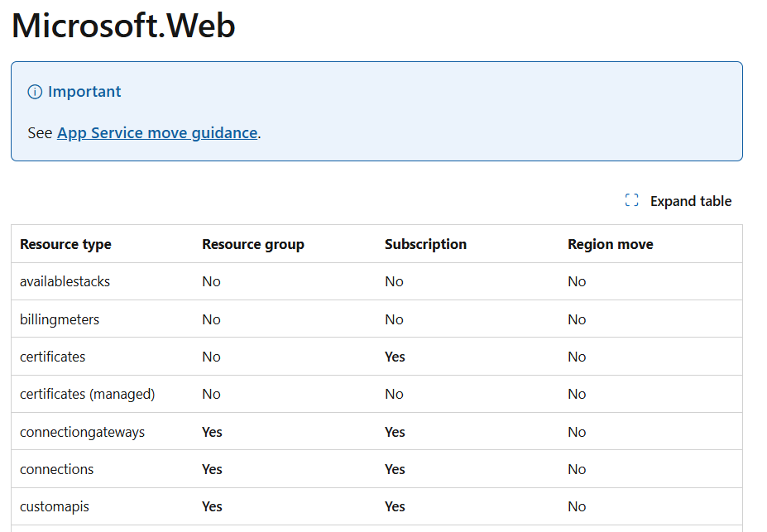Click the expand table brackets icon
The image size is (767, 532).
coord(631,200)
